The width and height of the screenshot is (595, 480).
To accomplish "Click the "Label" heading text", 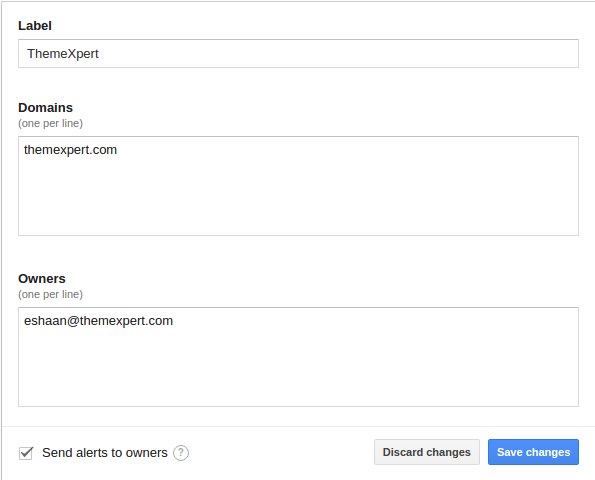I will pos(35,26).
